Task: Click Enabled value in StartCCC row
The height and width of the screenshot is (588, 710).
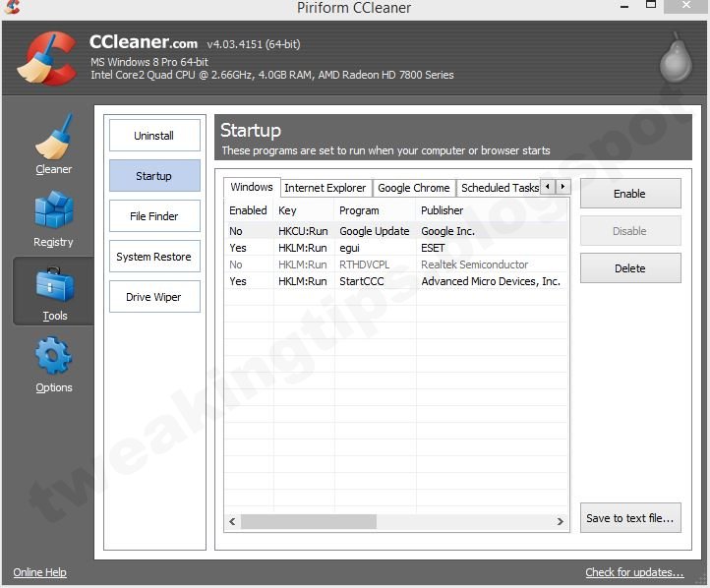Action: (x=238, y=281)
